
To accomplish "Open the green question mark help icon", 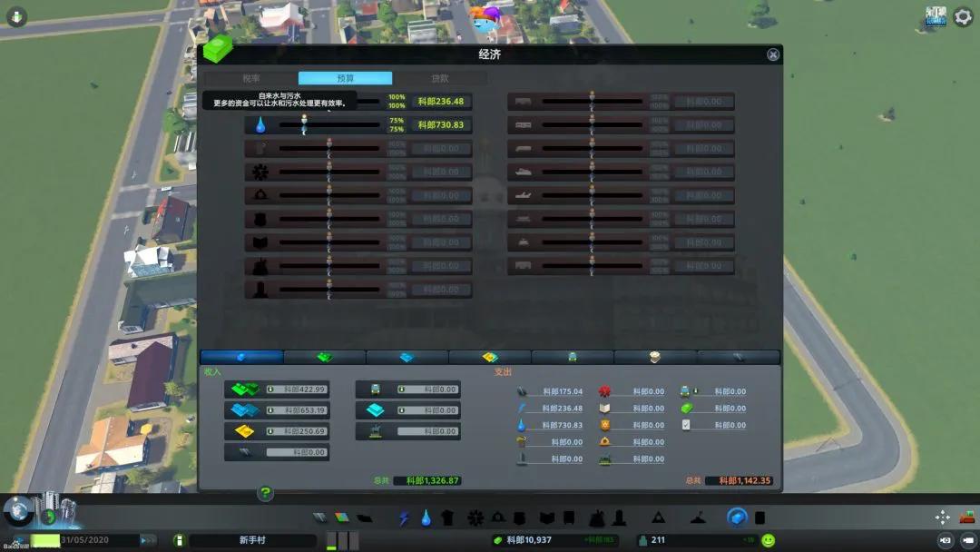I will click(265, 493).
